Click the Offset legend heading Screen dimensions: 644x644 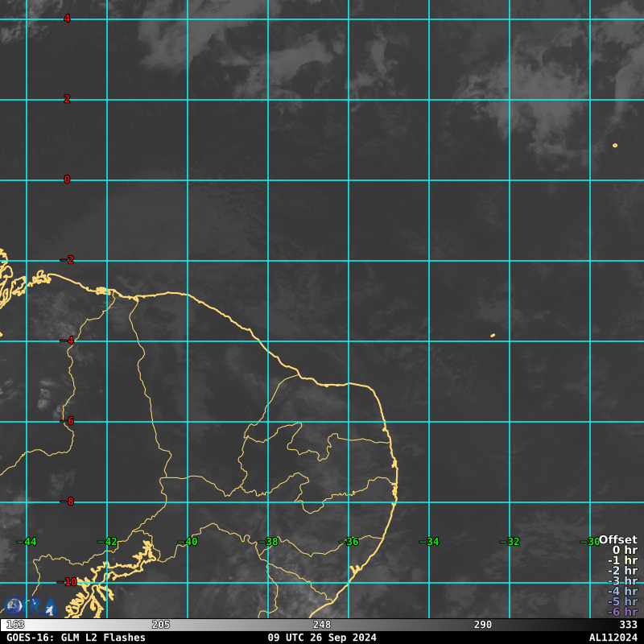617,540
